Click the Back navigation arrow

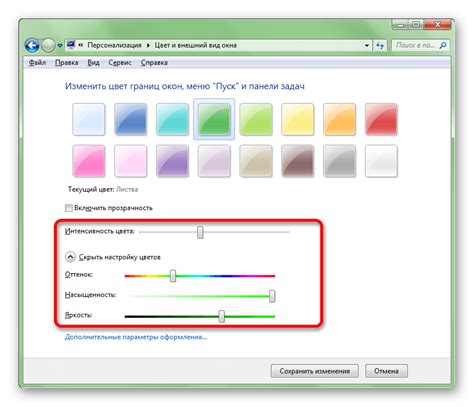[x=32, y=45]
